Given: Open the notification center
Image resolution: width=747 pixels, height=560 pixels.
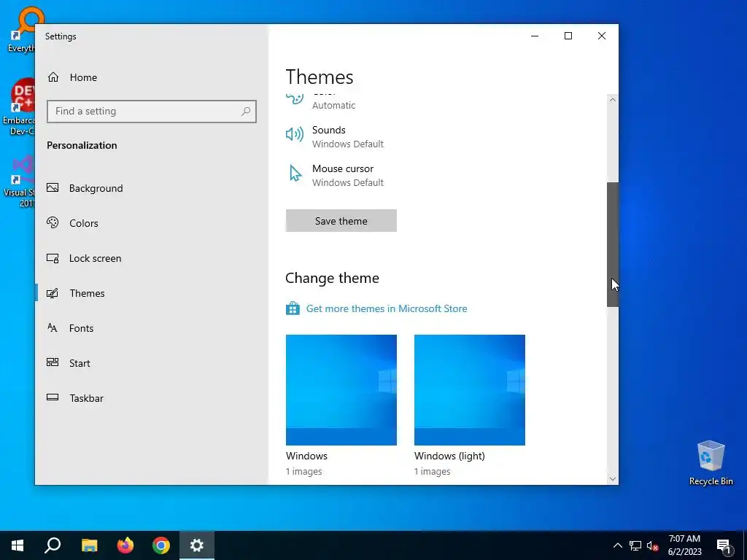Looking at the screenshot, I should (723, 545).
